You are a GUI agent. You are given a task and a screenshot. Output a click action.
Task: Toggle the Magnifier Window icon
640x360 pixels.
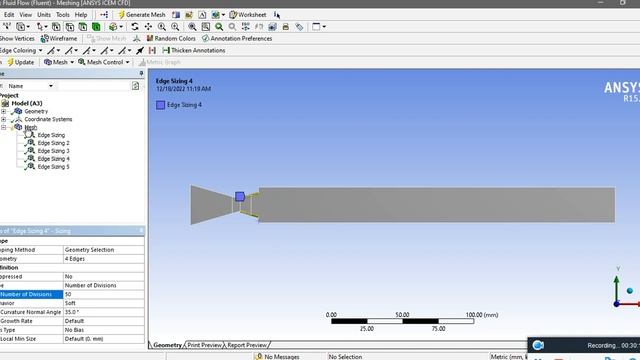[x=206, y=27]
